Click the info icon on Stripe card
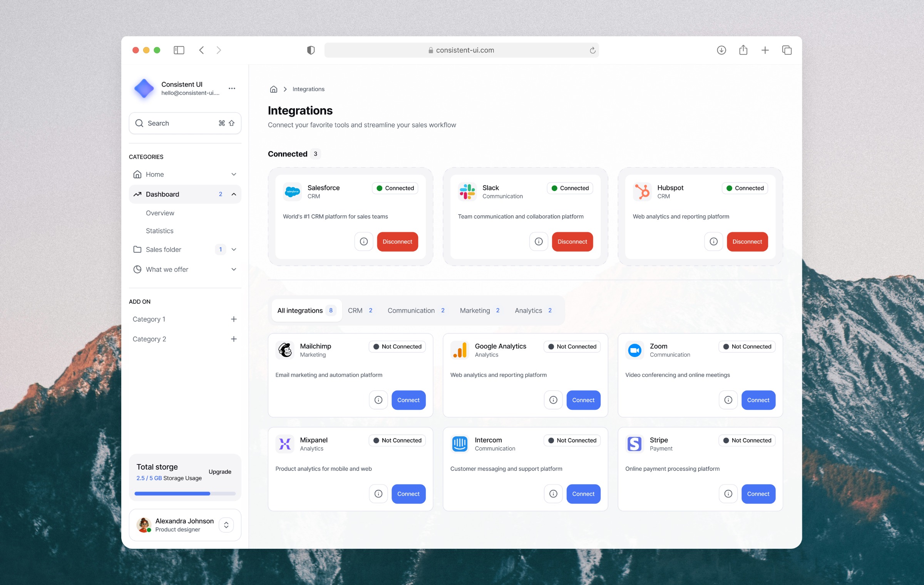The image size is (924, 585). 728,494
